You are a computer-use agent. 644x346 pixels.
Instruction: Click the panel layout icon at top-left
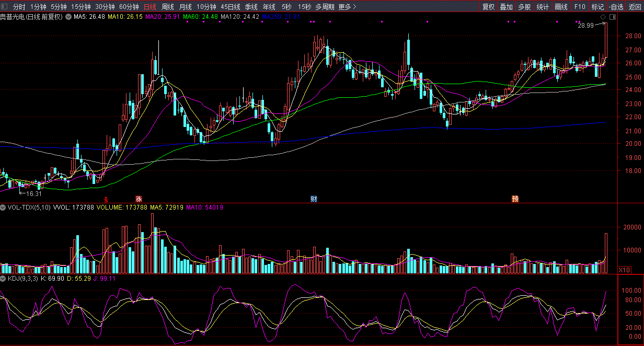[x=5, y=7]
